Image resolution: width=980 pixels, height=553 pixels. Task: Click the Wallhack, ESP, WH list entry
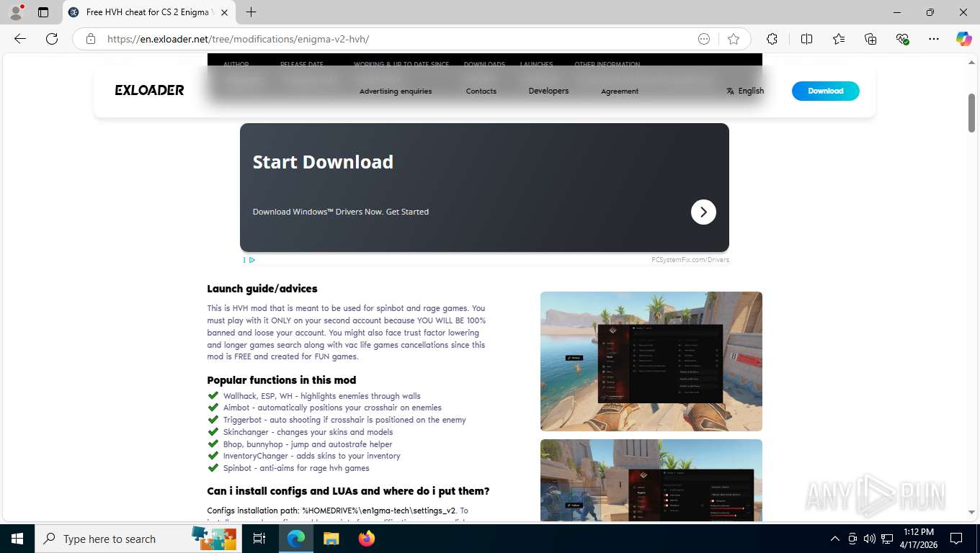pos(322,396)
